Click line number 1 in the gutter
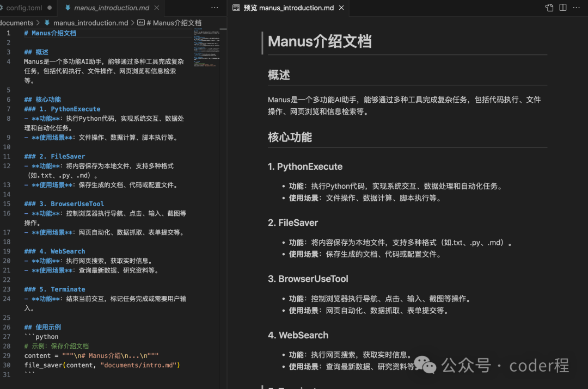Viewport: 588px width, 389px height. point(9,33)
